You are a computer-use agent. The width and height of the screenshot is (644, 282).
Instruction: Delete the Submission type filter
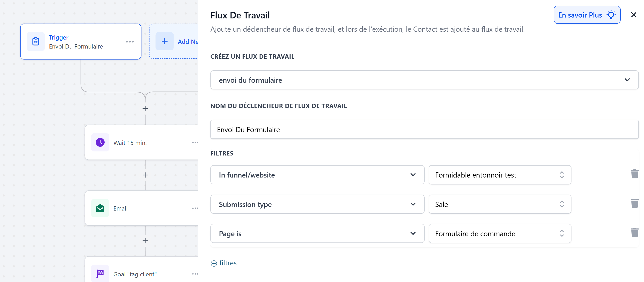[x=634, y=203]
